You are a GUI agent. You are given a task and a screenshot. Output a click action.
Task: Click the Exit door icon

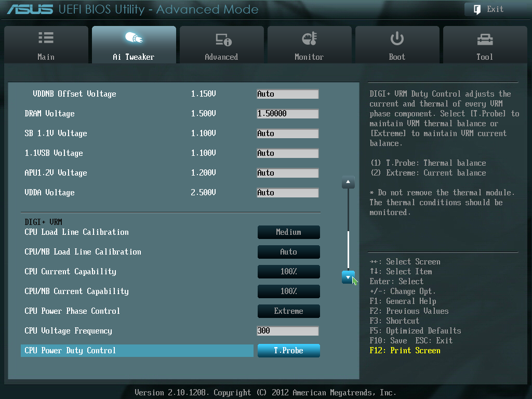pyautogui.click(x=476, y=9)
